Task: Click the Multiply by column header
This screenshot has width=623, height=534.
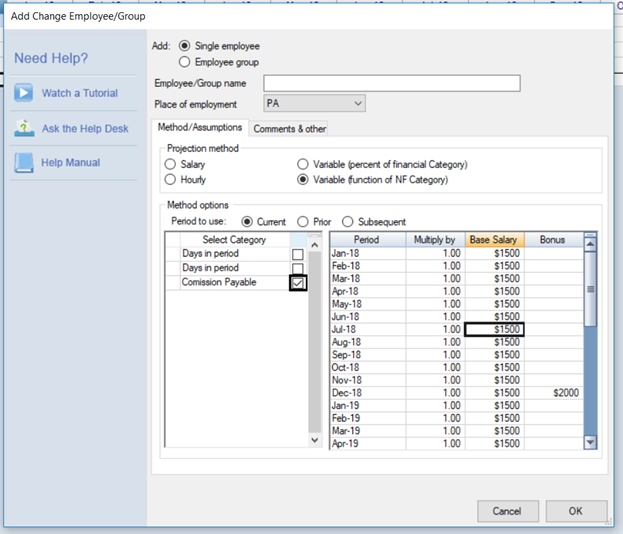Action: [x=435, y=240]
